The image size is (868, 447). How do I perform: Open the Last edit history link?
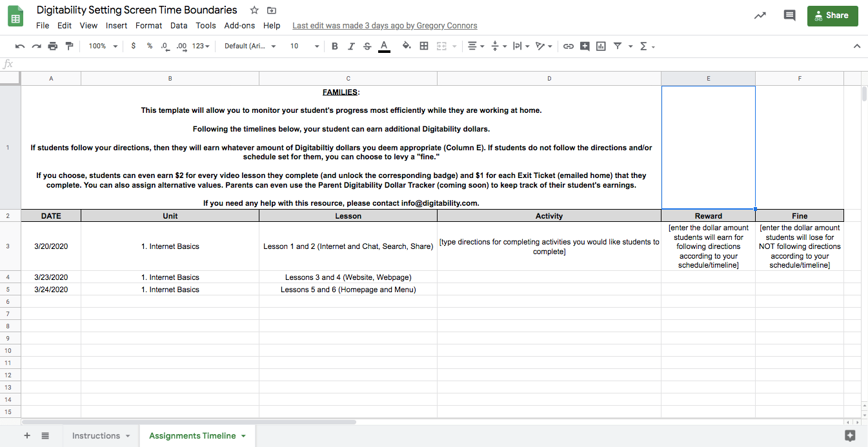[385, 26]
